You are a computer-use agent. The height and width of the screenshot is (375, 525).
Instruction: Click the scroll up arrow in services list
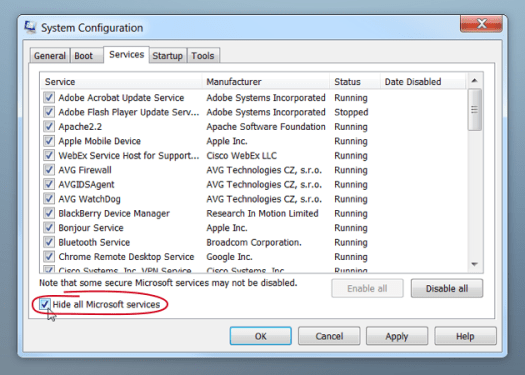[x=474, y=81]
